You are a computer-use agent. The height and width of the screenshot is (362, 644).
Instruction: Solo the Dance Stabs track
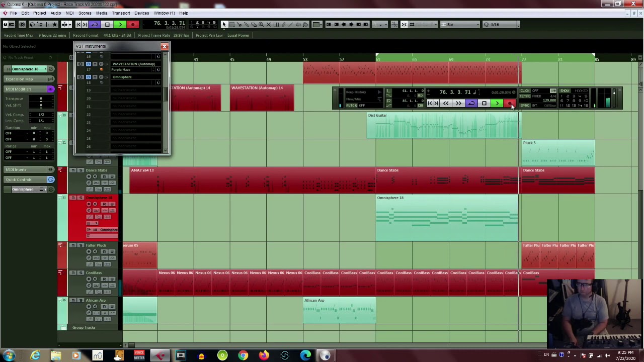(x=80, y=170)
